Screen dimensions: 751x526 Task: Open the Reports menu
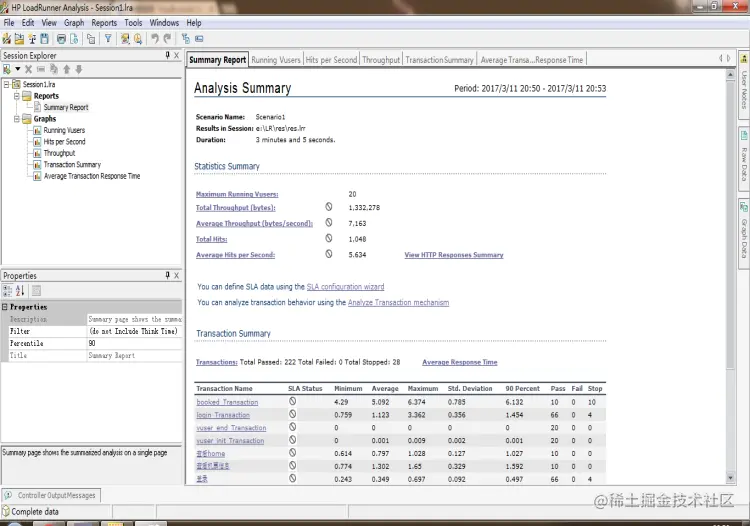point(104,23)
